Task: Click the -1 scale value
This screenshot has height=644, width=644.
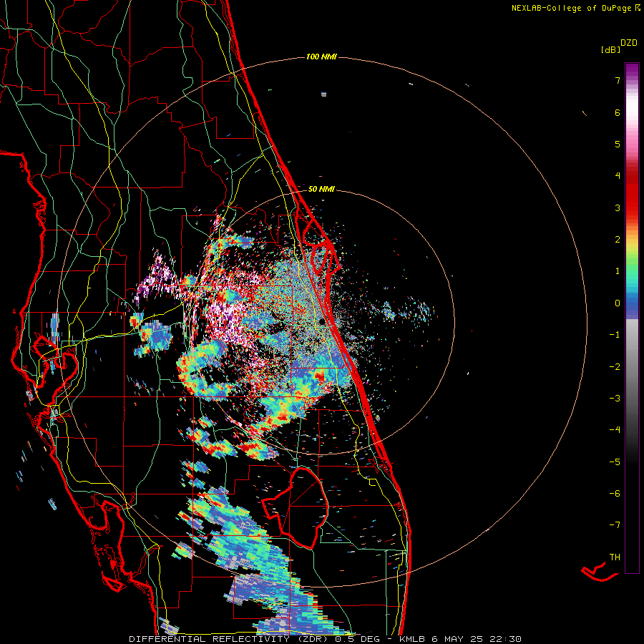Action: pyautogui.click(x=615, y=335)
